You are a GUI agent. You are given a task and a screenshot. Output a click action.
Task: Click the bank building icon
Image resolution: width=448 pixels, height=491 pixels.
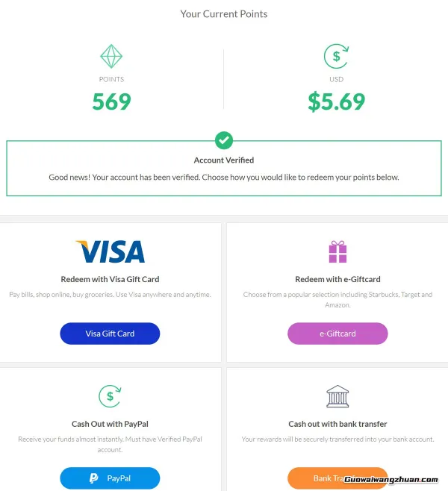tap(337, 396)
